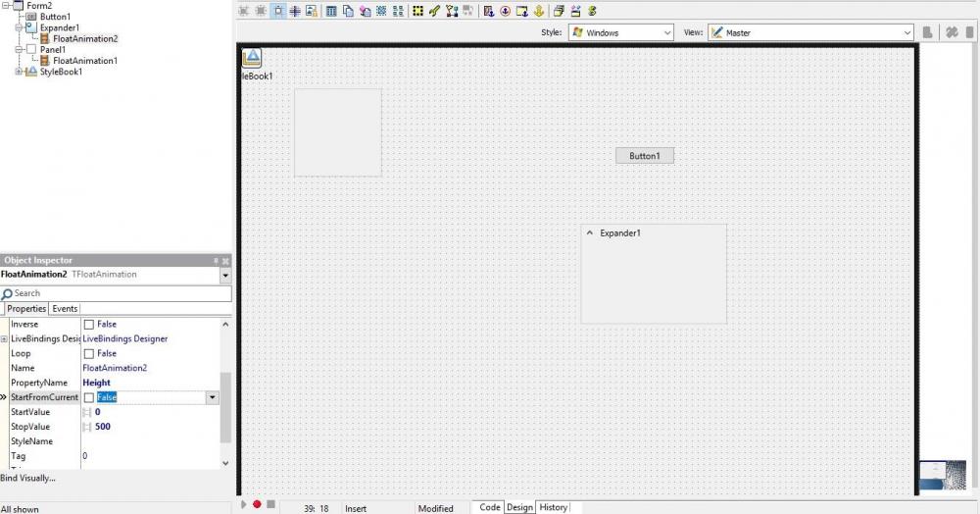Click the yellow anchor toolbar icon
This screenshot has height=514, width=980.
[538, 11]
